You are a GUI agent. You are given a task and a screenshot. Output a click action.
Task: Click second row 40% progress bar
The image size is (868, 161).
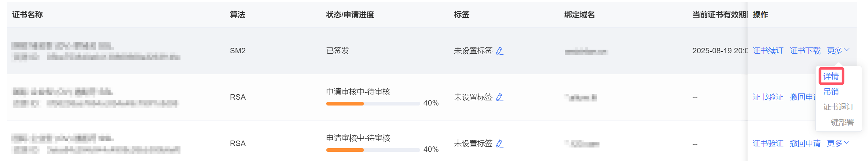pos(373,104)
